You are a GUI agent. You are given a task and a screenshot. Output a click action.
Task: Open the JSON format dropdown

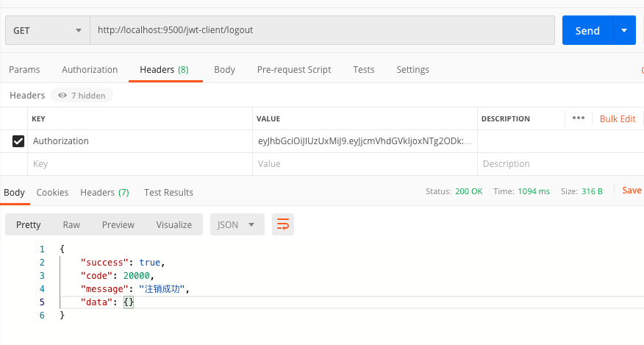237,225
